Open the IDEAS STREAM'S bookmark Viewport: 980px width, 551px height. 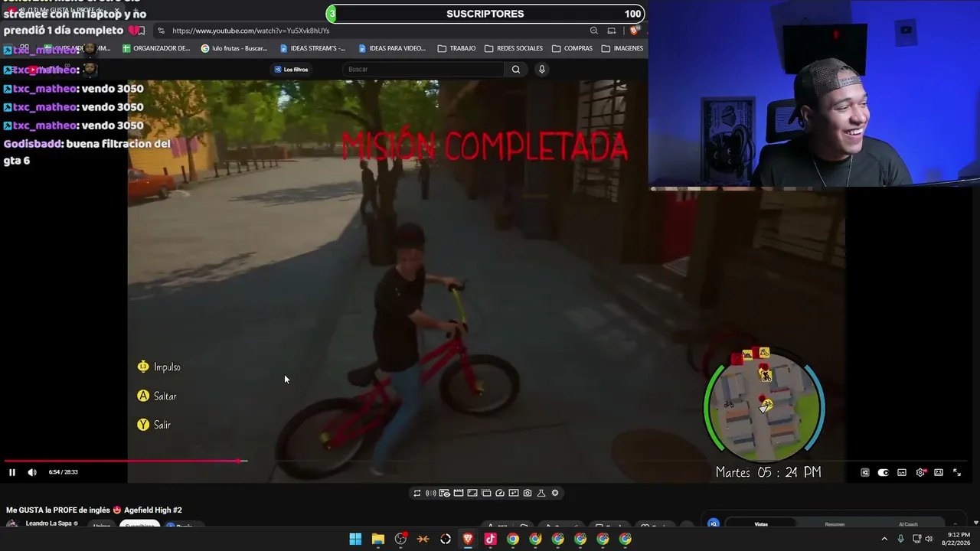tap(312, 48)
